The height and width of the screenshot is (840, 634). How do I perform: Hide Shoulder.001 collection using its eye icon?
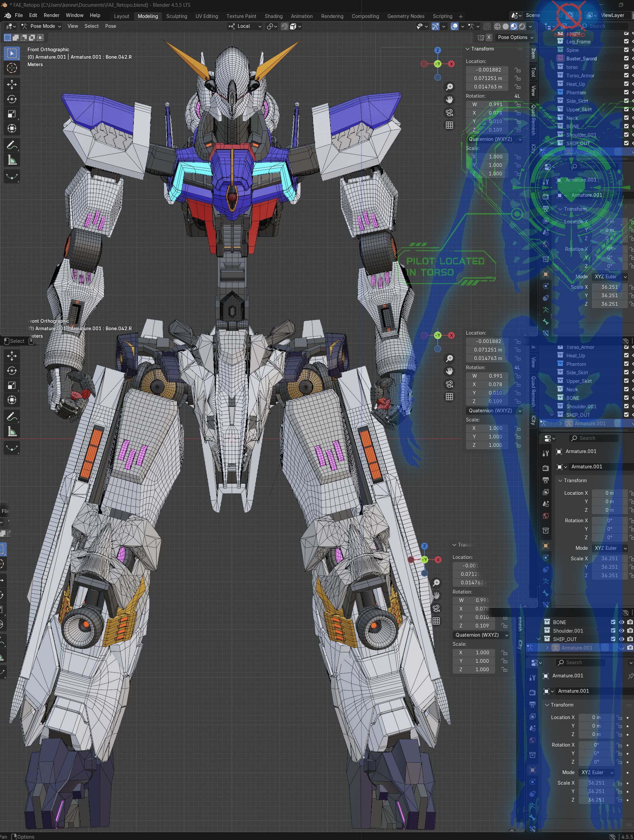point(621,630)
